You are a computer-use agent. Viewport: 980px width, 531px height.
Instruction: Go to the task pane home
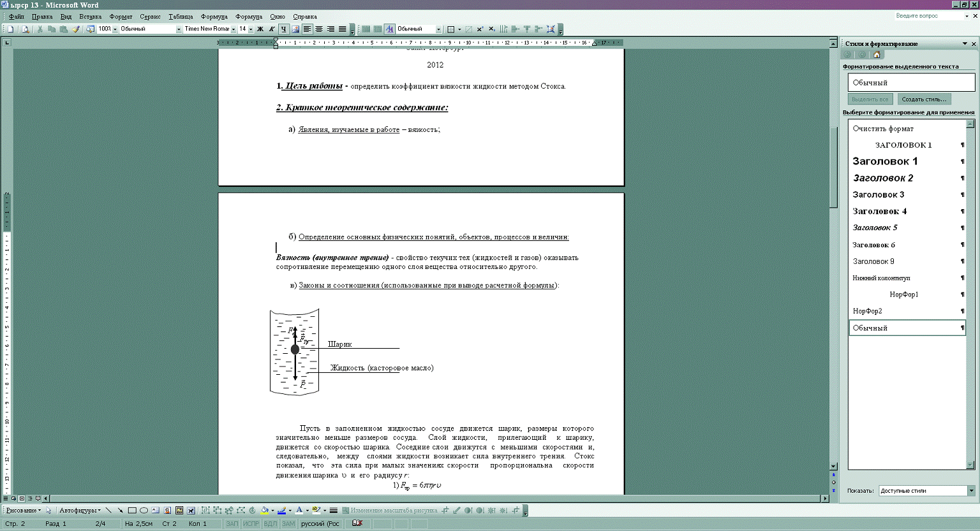pyautogui.click(x=877, y=55)
